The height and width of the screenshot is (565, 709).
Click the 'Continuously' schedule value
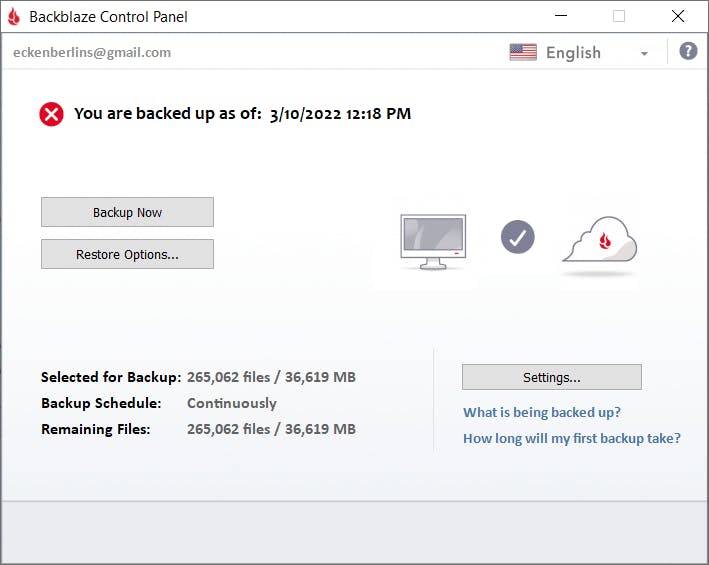click(x=232, y=403)
